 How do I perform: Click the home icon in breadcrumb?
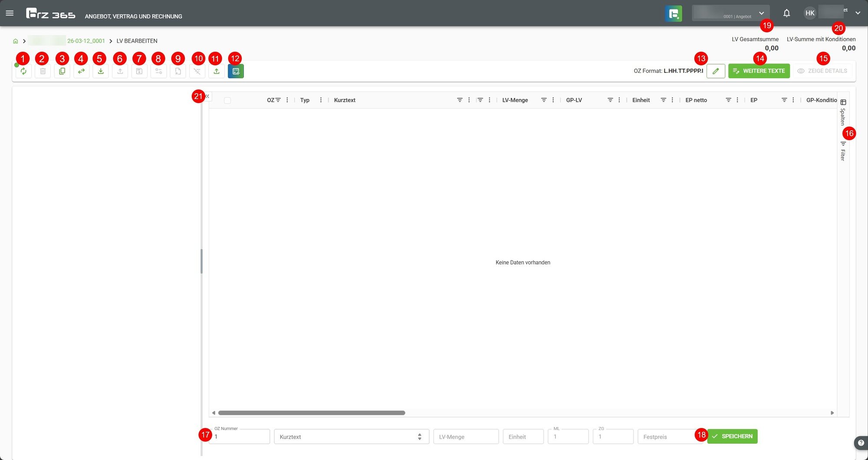tap(16, 41)
